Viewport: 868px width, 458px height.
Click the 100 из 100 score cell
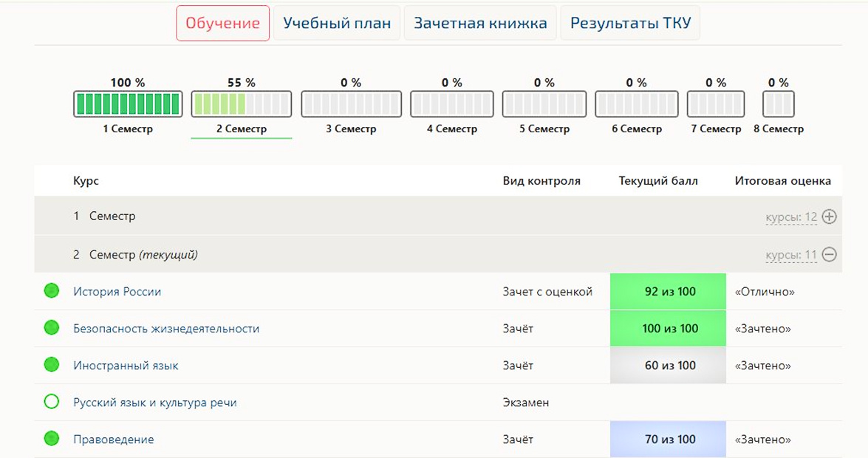[668, 329]
